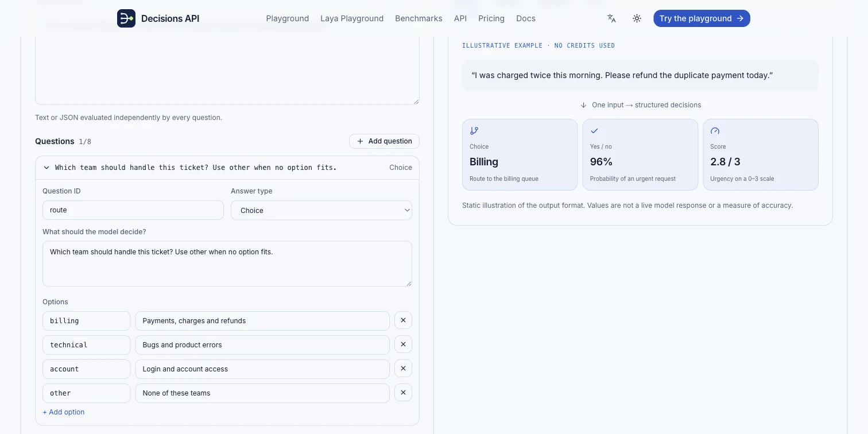Click the 'ILLUSTRATIVE EXAMPLE · NO CREDITS USED' label
Screen dimensions: 868x434
click(x=538, y=45)
